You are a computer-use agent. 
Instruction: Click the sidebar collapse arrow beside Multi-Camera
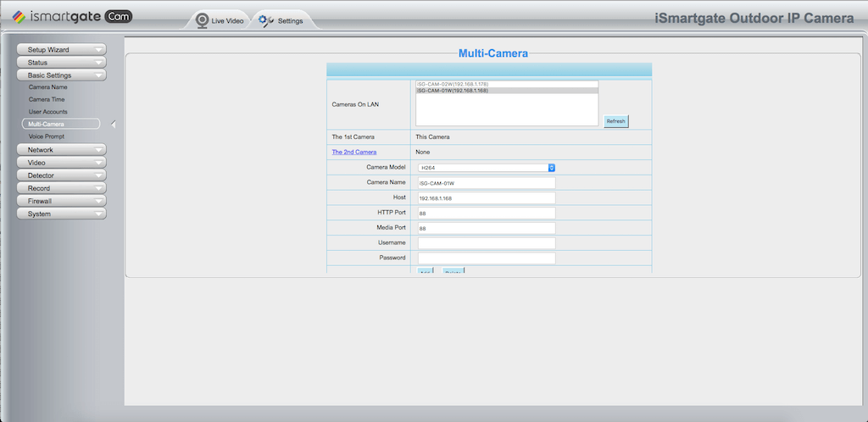(114, 125)
